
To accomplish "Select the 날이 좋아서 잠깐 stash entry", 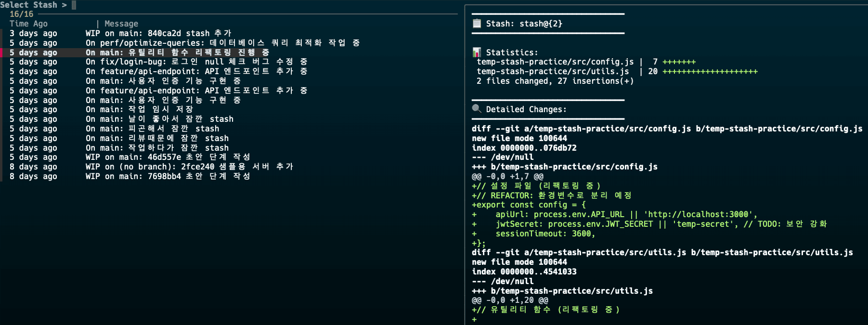I will [159, 119].
